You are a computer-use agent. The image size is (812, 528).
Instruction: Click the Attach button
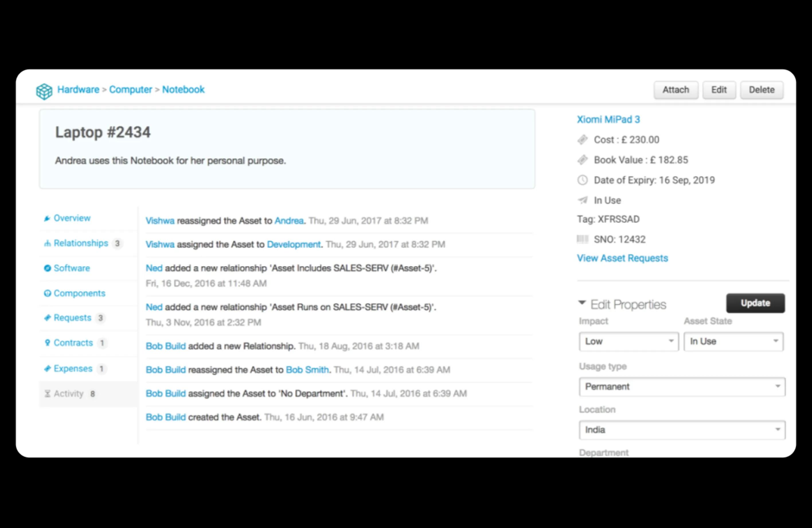(x=676, y=90)
